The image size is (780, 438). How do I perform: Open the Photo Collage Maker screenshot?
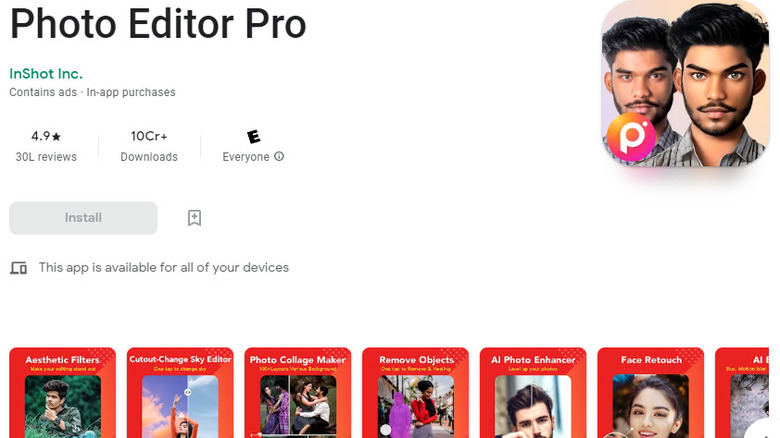(297, 393)
